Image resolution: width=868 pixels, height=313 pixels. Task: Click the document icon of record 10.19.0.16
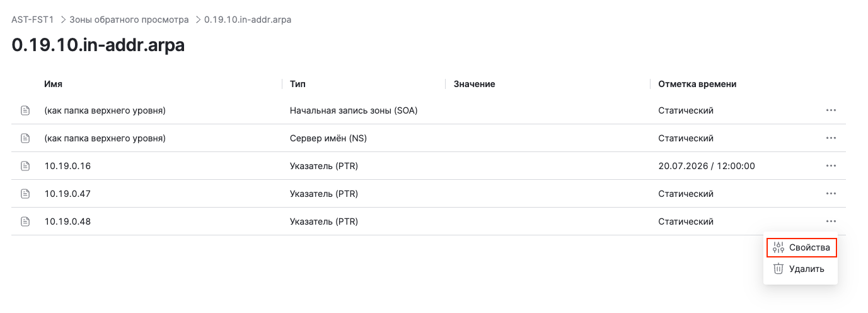coord(26,166)
